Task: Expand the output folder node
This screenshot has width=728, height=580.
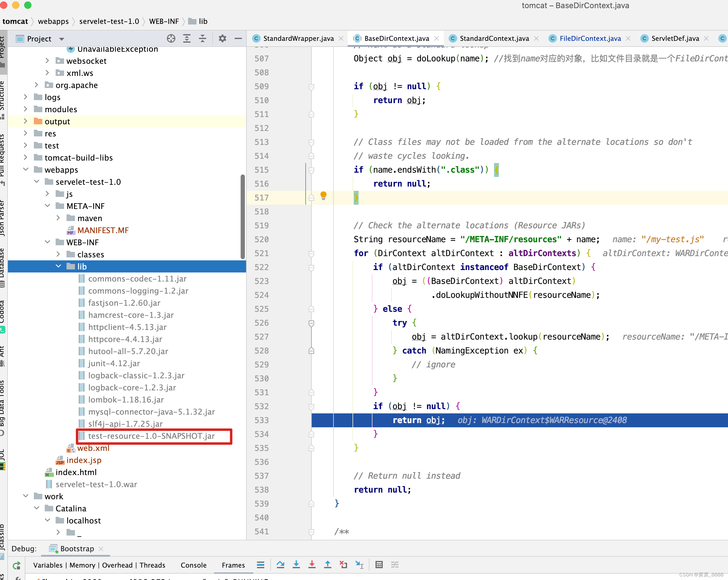Action: (26, 121)
